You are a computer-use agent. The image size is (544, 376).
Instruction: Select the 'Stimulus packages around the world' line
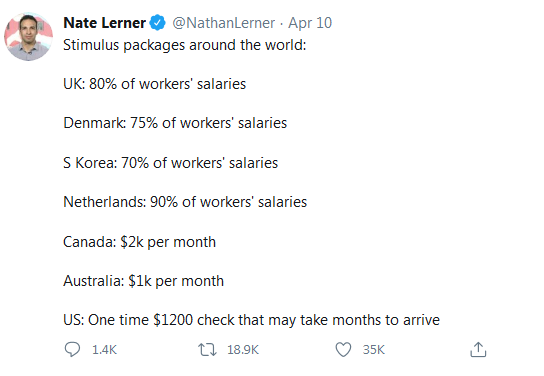coord(185,45)
